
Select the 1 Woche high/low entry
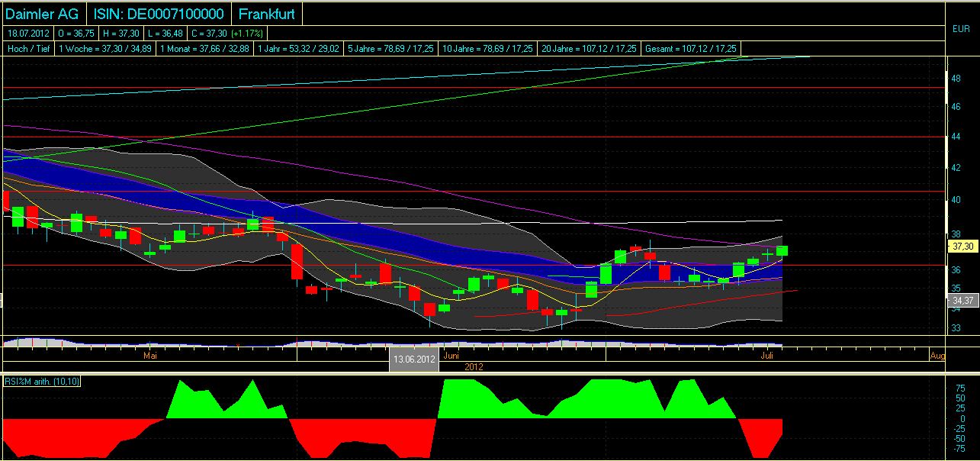point(105,49)
